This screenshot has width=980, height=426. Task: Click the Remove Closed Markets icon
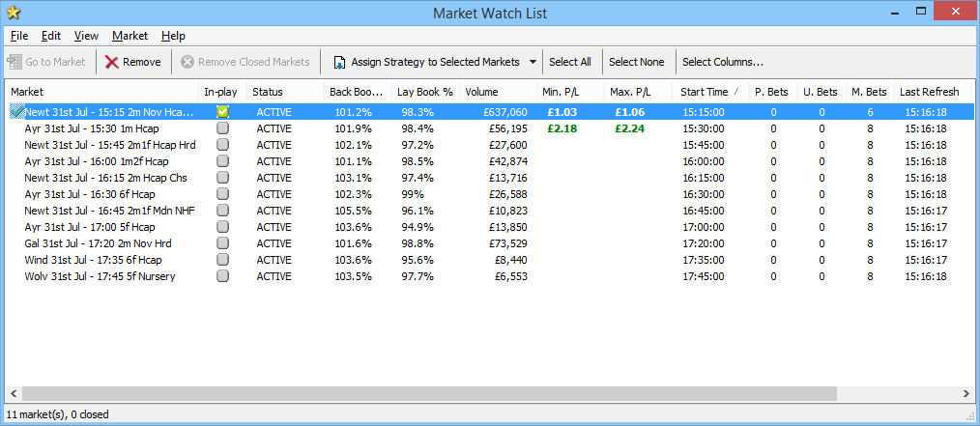187,62
